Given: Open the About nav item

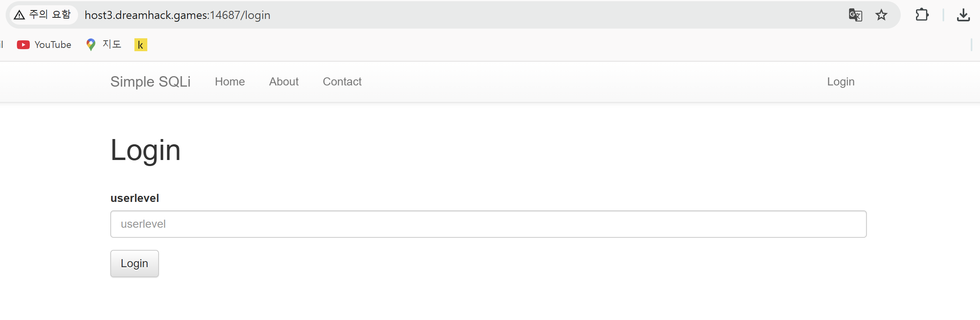Looking at the screenshot, I should (x=284, y=82).
